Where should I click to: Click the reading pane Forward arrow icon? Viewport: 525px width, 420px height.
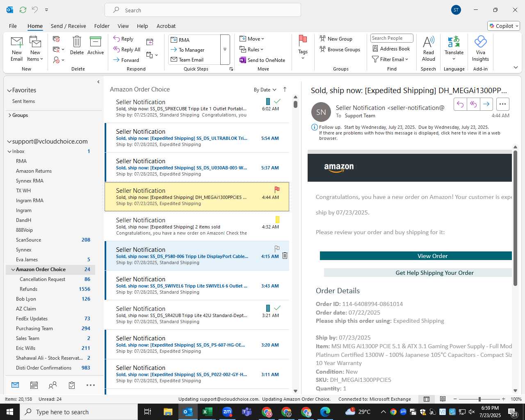486,104
